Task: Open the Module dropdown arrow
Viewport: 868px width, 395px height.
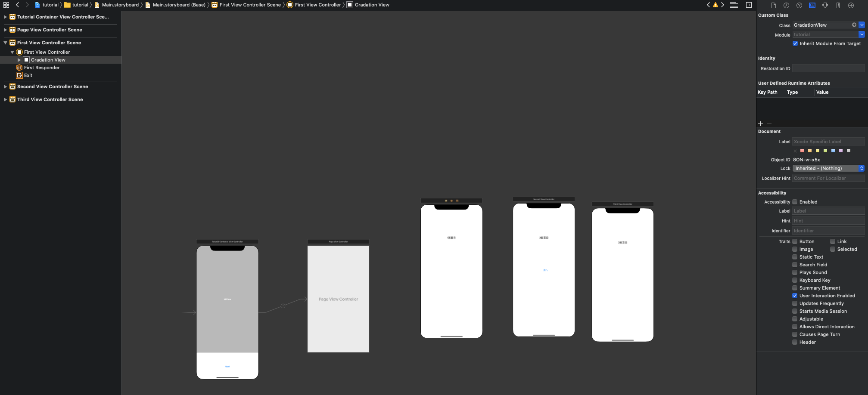Action: (862, 34)
